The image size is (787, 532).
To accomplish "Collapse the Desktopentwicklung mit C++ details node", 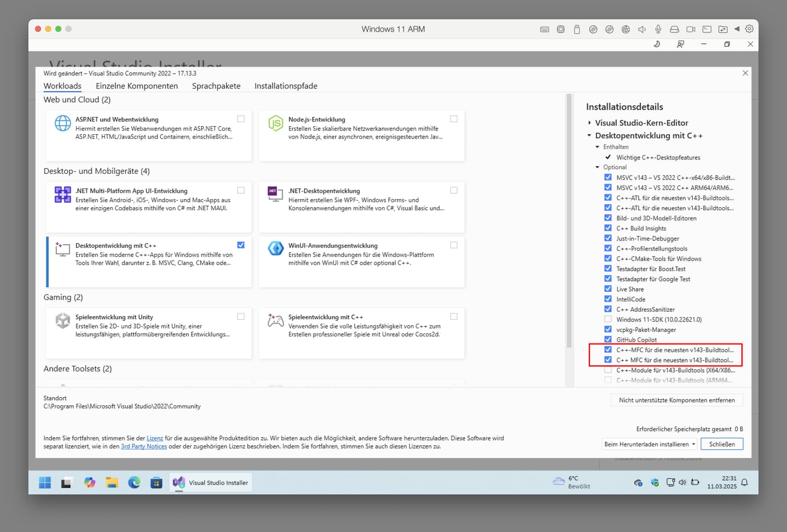I will pyautogui.click(x=589, y=135).
